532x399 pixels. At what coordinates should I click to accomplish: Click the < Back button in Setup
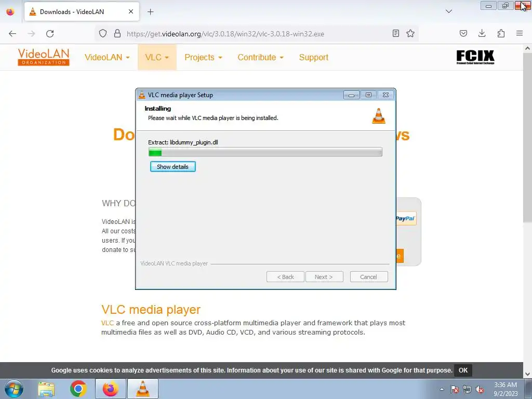tap(285, 277)
